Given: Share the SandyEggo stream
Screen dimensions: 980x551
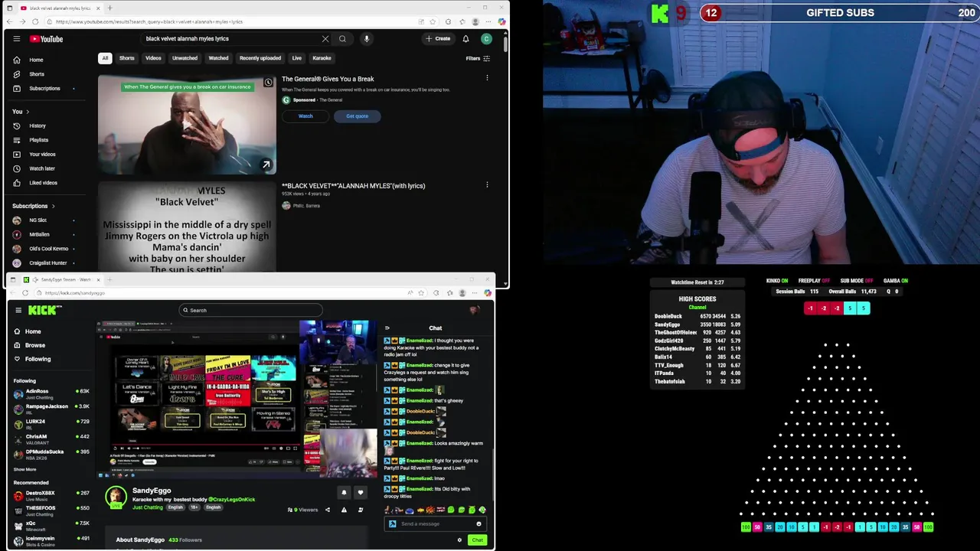Looking at the screenshot, I should tap(328, 510).
